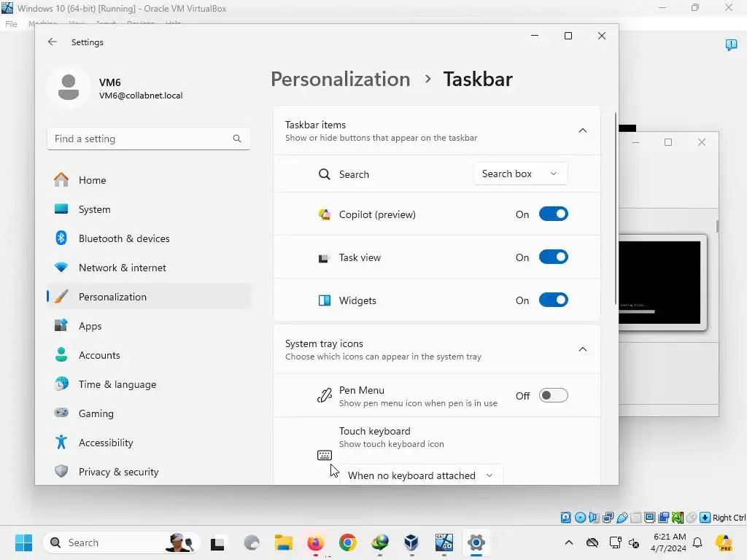Show hidden system tray icons
This screenshot has width=747, height=560.
point(569,542)
